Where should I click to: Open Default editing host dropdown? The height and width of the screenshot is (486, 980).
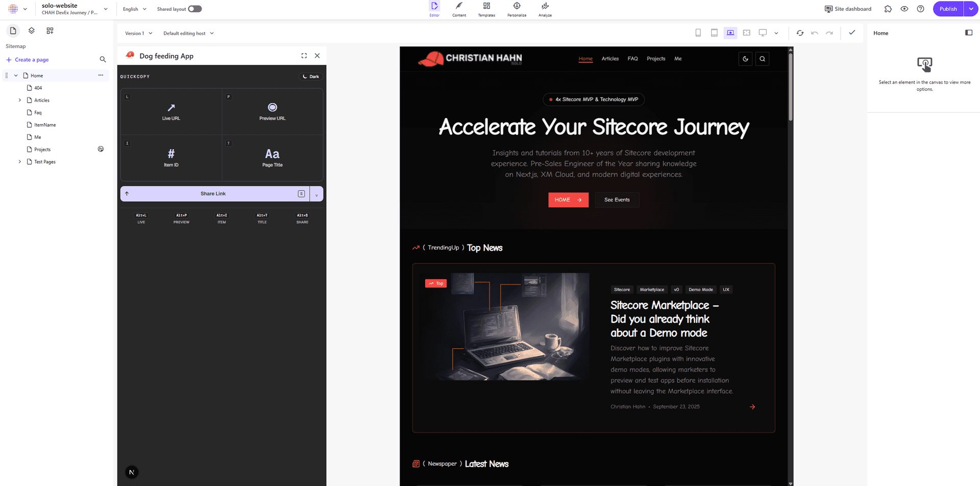click(189, 33)
